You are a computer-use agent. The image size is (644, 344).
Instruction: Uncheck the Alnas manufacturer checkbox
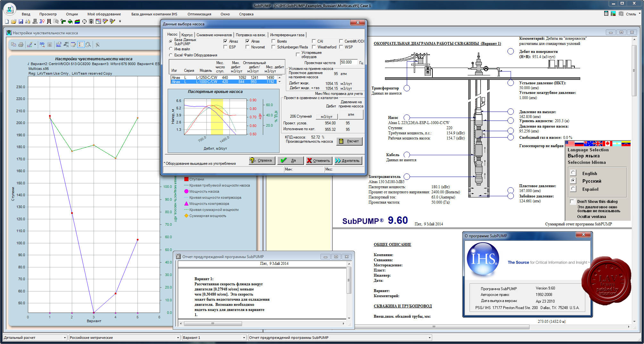[x=247, y=41]
